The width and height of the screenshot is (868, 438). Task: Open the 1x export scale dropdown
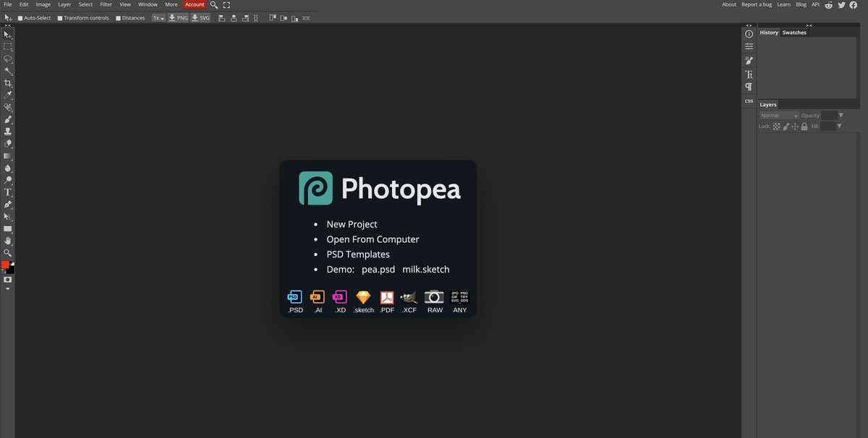coord(158,18)
